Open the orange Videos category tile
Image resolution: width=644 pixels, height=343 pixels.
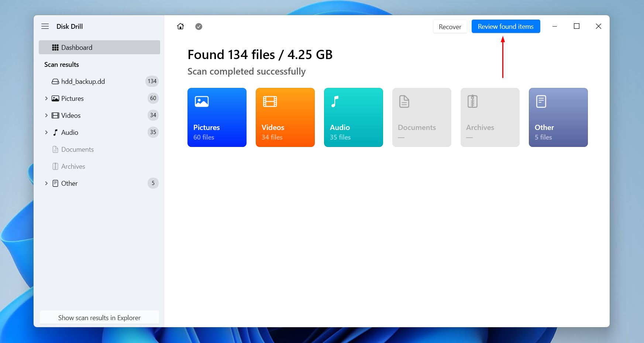[x=285, y=117]
